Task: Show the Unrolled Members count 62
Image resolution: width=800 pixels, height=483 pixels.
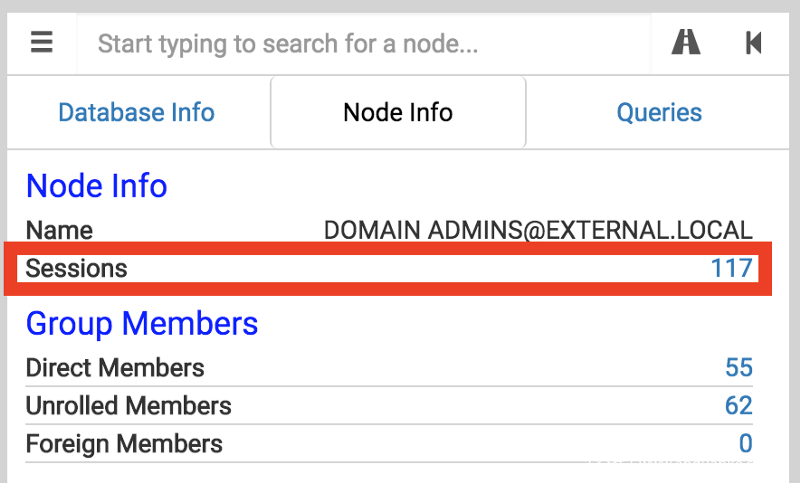Action: [x=738, y=405]
